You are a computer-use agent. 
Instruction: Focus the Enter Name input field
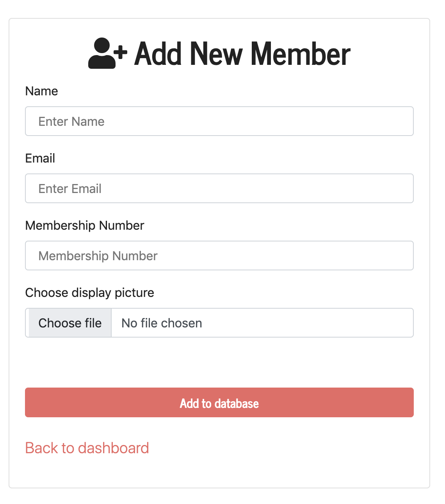219,121
